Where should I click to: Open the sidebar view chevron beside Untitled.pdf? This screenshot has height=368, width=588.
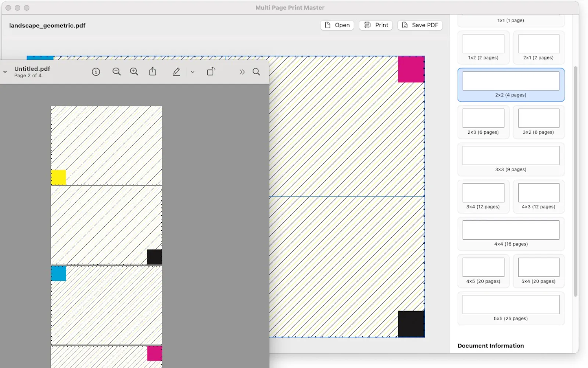5,72
